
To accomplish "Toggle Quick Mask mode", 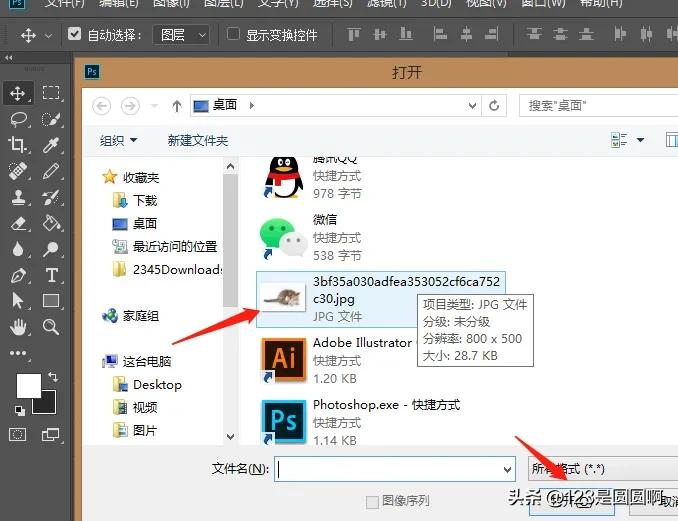I will 18,434.
